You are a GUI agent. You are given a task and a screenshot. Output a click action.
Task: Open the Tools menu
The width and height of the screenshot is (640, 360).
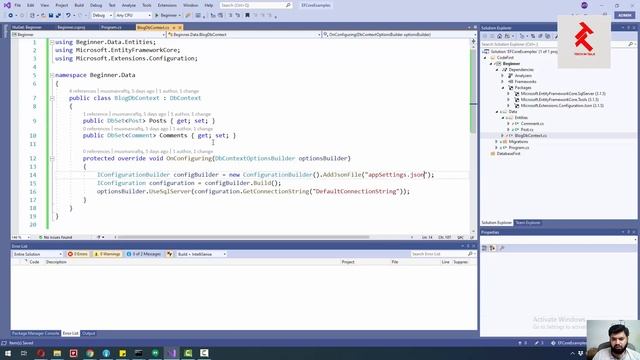[147, 5]
